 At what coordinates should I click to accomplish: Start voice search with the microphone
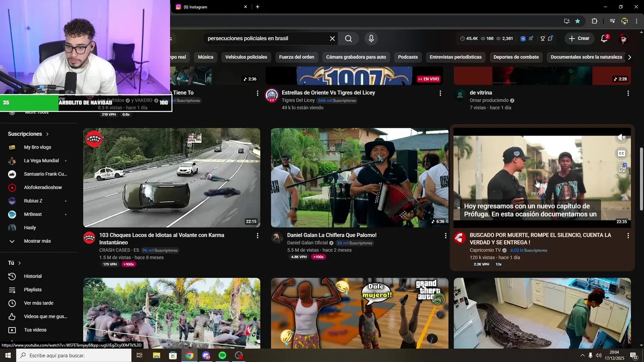371,39
